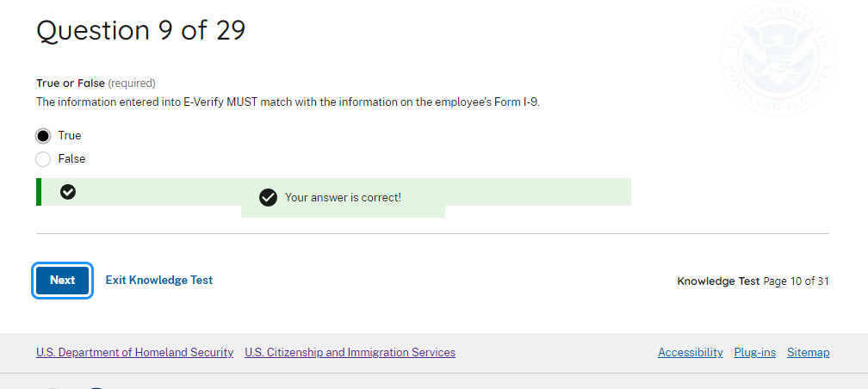Open the Accessibility footer link
Screen dimensions: 868x389
(690, 352)
